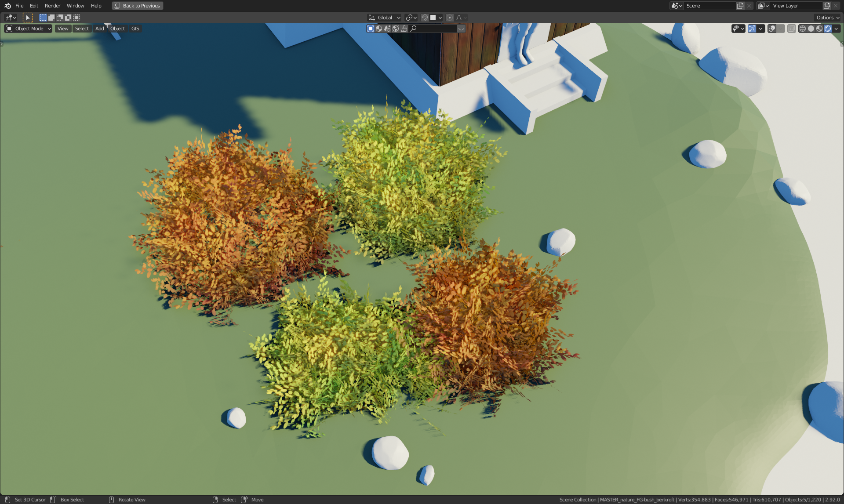Select the Tweak select tool arrow icon

(x=27, y=18)
